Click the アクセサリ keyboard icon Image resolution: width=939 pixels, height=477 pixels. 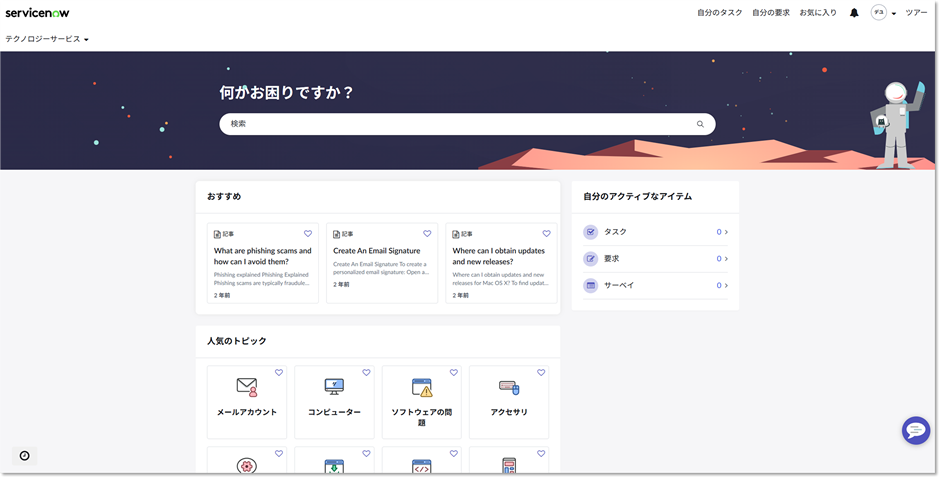(509, 388)
